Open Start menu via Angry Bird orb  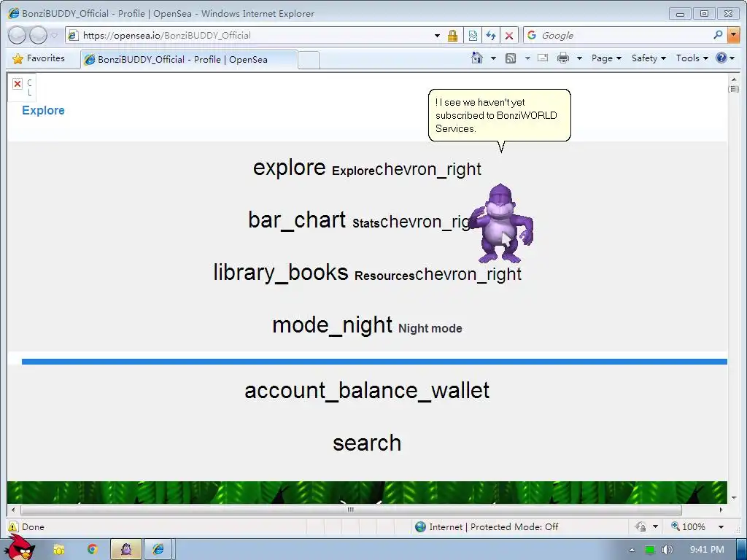tap(19, 547)
